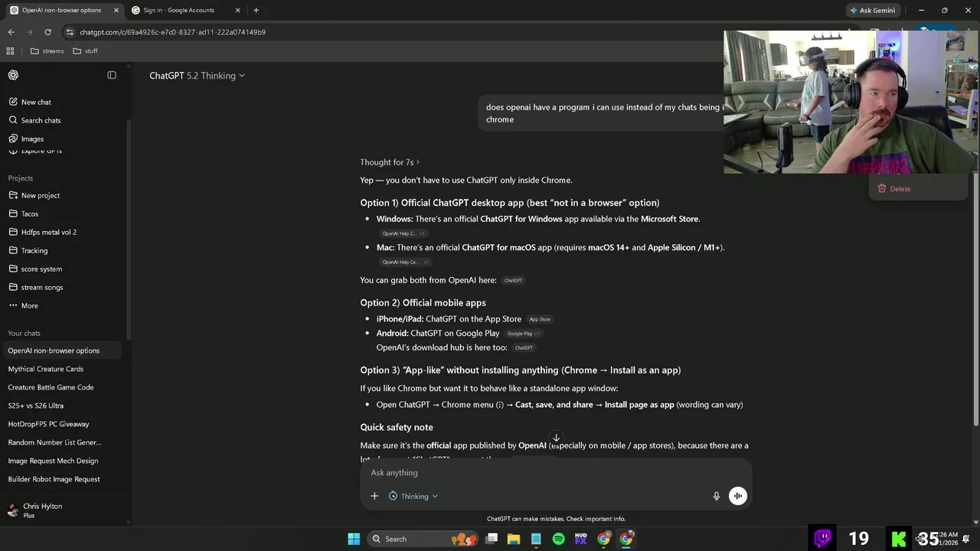Open the HUD FX app in taskbar
The height and width of the screenshot is (551, 980).
pos(581,539)
